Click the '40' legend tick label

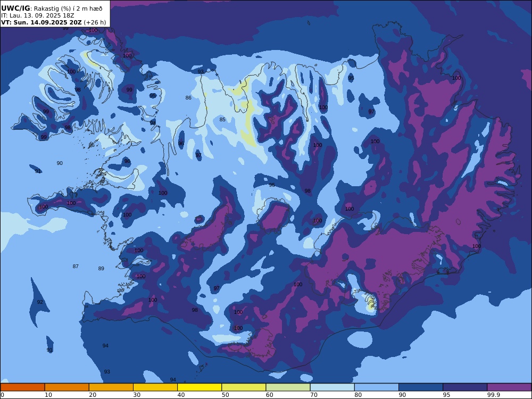[181, 395]
